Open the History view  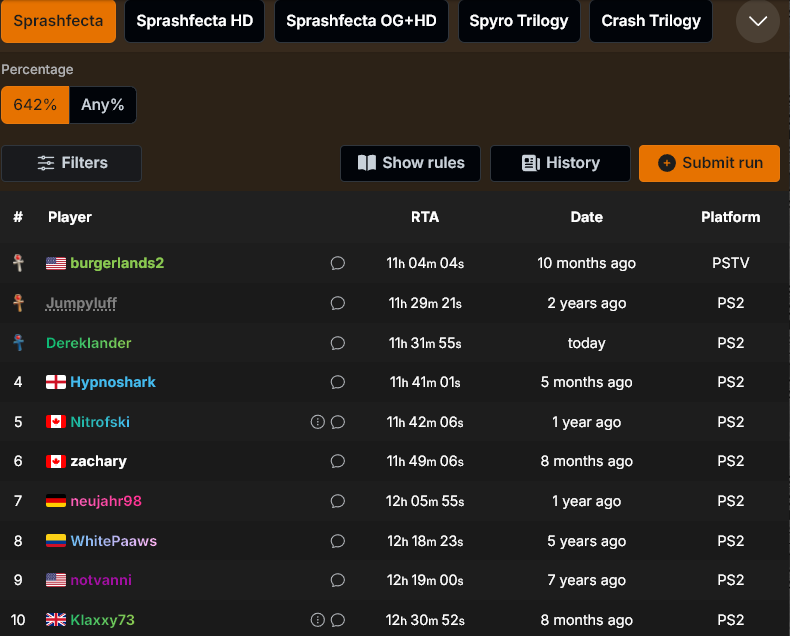click(x=560, y=163)
